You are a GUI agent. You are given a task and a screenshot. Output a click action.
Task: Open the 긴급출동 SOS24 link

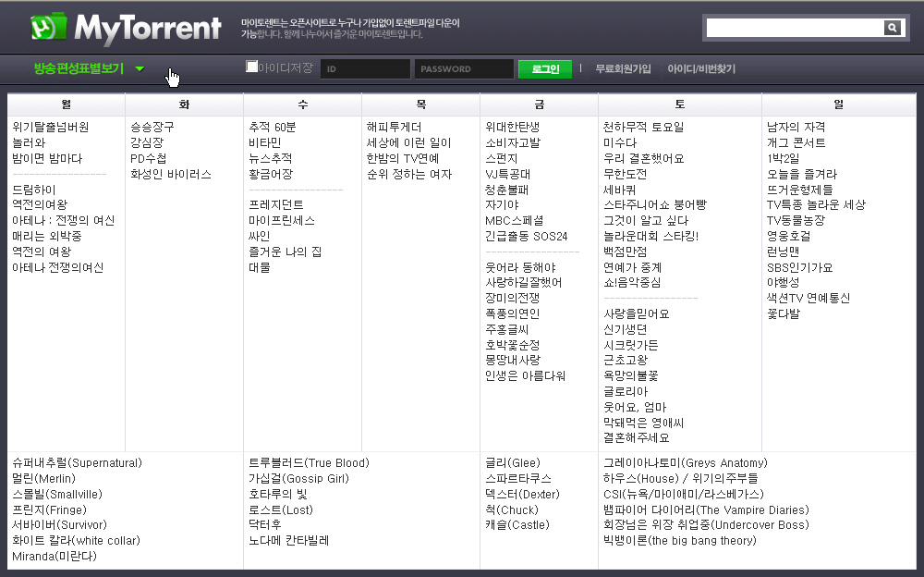[527, 236]
